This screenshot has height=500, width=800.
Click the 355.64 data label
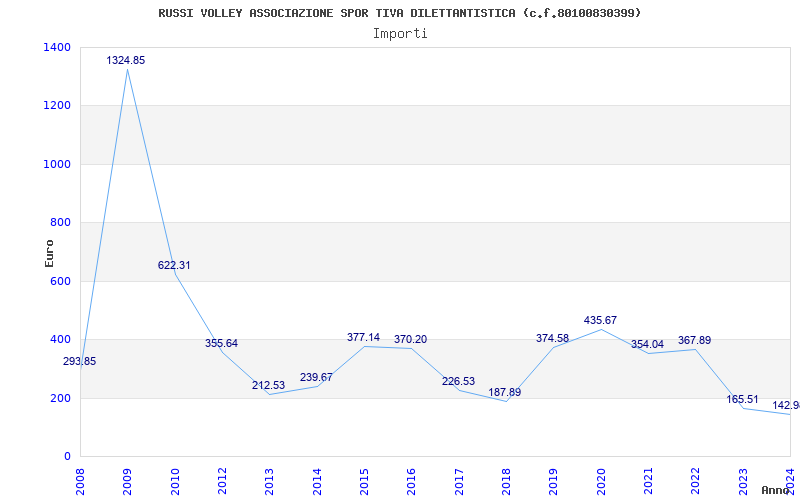click(x=221, y=343)
